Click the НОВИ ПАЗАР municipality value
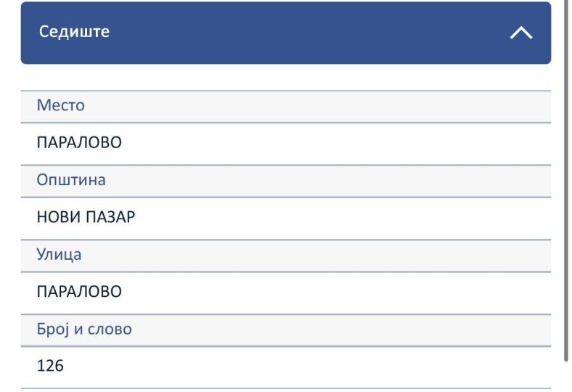Screen dimensions: 572x392 (x=86, y=217)
